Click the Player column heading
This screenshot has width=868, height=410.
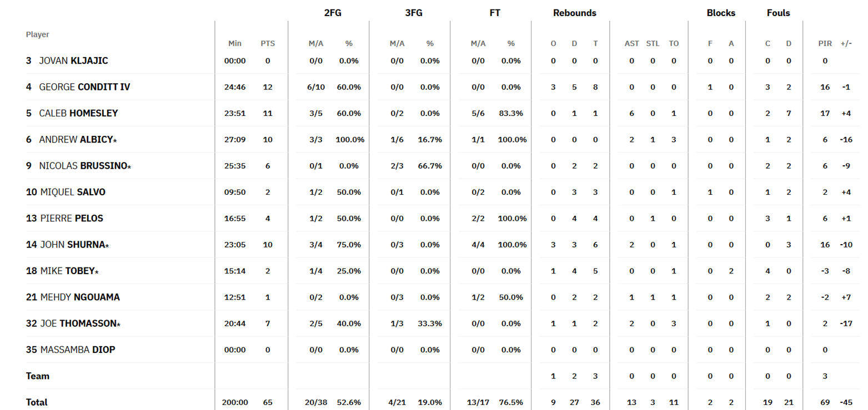pyautogui.click(x=38, y=34)
